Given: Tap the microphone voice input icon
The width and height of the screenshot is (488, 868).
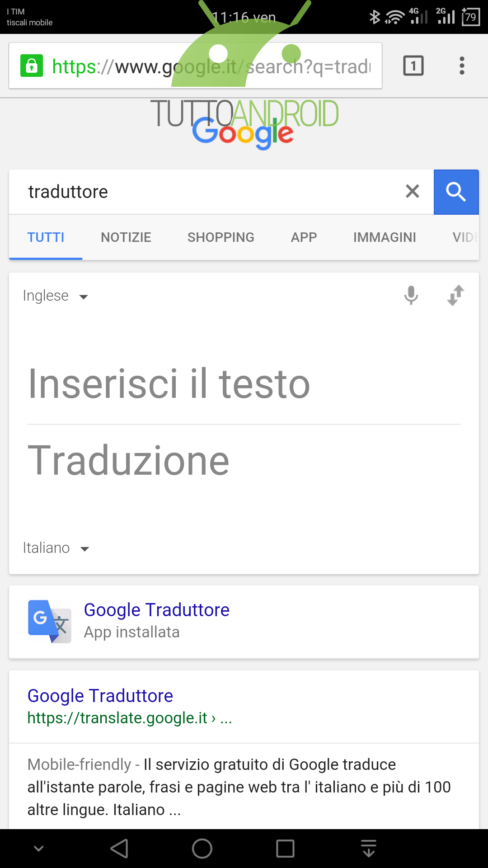Looking at the screenshot, I should click(411, 296).
